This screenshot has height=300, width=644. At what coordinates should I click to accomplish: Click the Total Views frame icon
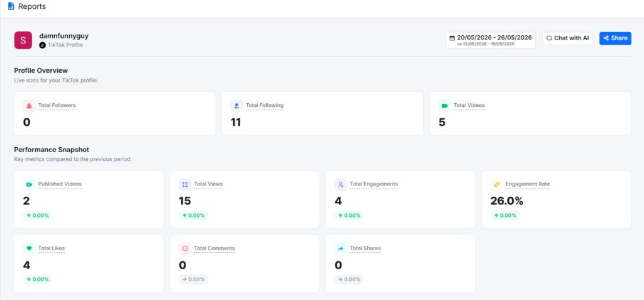(x=185, y=184)
